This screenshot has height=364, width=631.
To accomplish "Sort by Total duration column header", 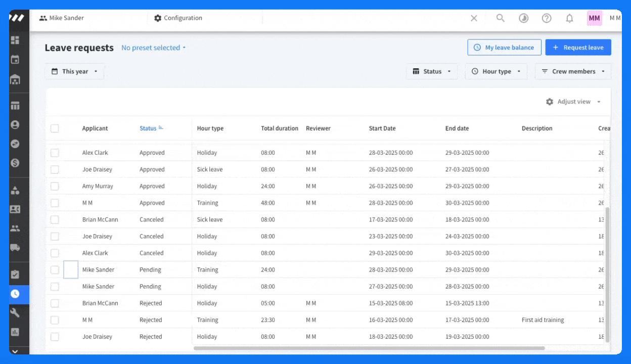I will point(280,128).
